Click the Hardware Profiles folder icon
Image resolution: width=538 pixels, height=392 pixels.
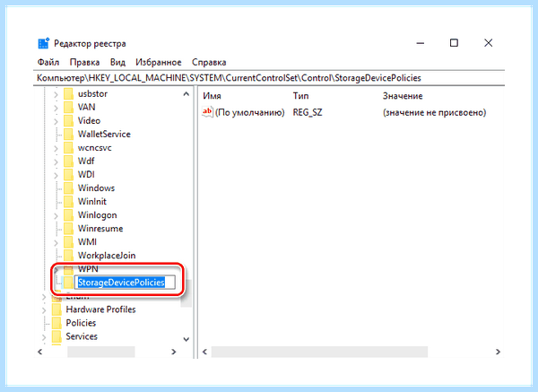(56, 309)
